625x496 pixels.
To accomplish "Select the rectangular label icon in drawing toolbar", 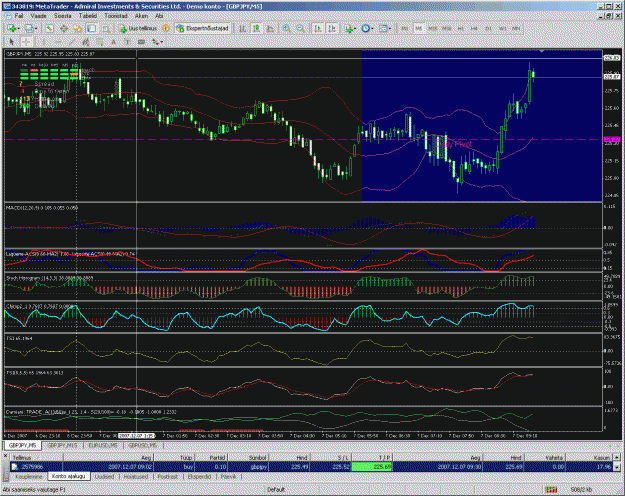I will point(141,41).
